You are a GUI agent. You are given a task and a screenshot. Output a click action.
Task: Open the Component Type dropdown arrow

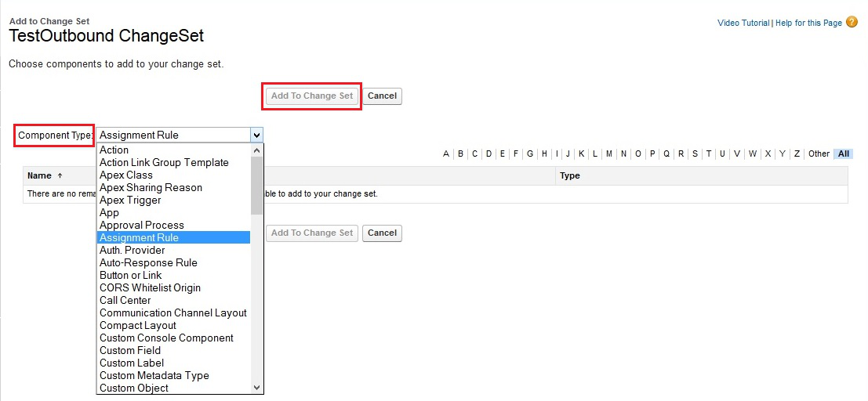256,135
